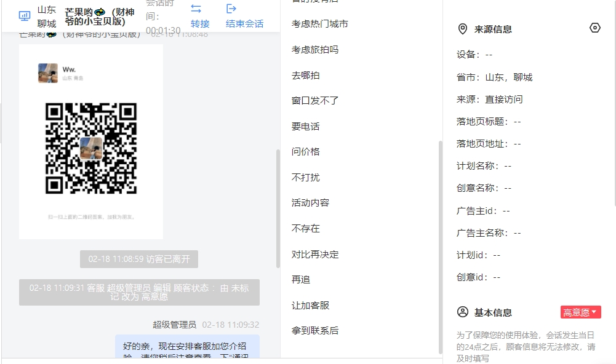Click the person icon beside 基本信息
The height and width of the screenshot is (364, 616).
pos(463,312)
